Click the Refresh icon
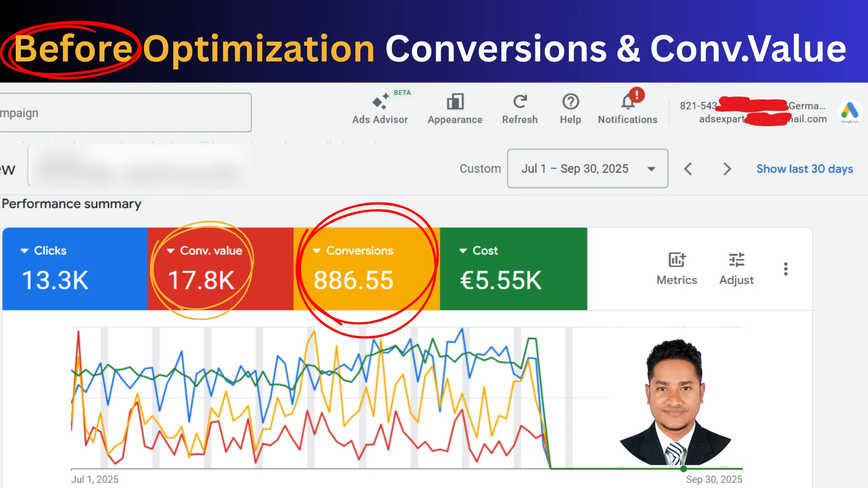 [x=520, y=102]
